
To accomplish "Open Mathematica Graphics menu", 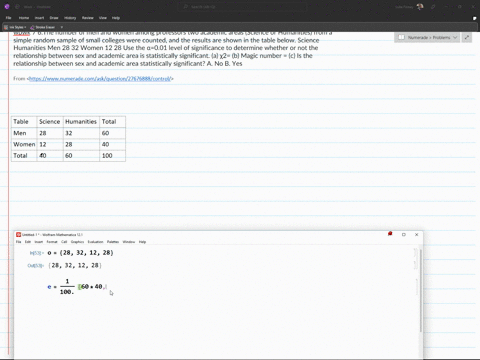I will click(77, 242).
